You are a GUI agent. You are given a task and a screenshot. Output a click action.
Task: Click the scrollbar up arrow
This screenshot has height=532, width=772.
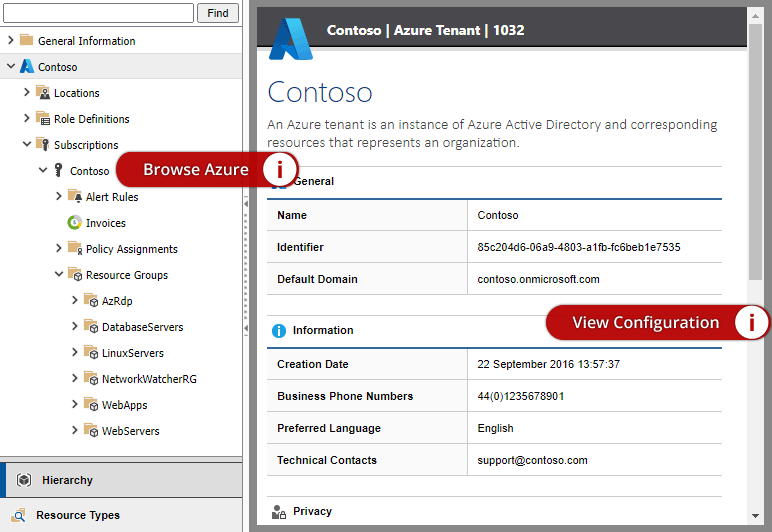[755, 16]
